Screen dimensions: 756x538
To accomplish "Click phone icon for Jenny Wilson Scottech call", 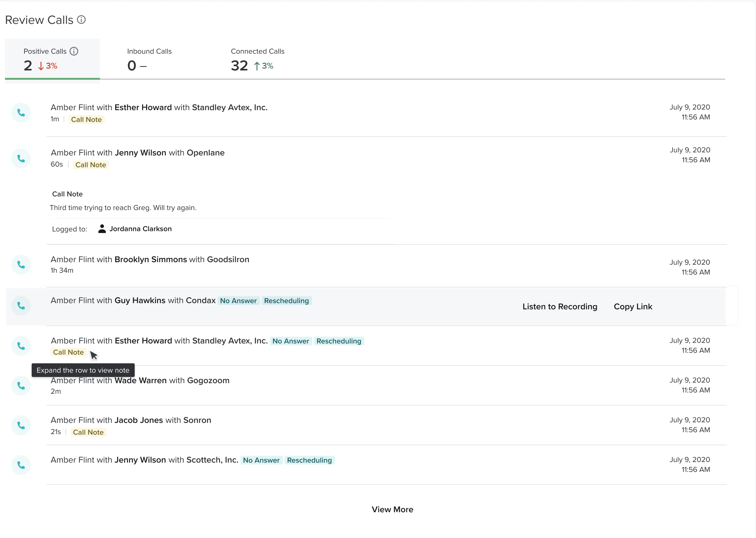I will coord(21,465).
